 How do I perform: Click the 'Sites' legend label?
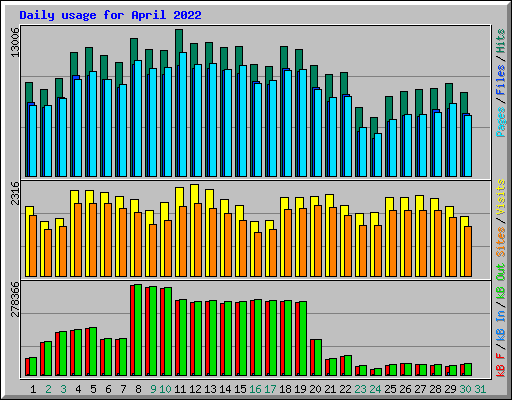point(501,242)
